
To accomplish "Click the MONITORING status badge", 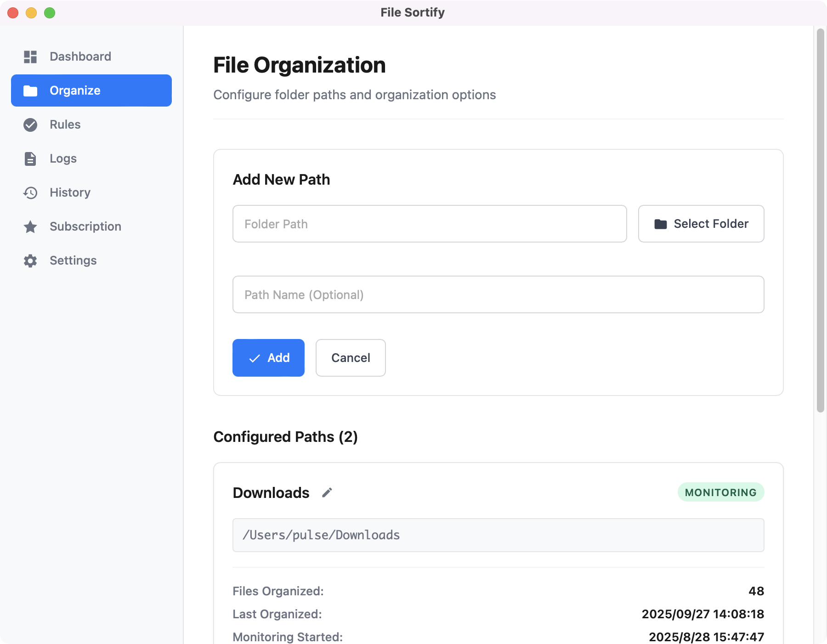I will [720, 492].
